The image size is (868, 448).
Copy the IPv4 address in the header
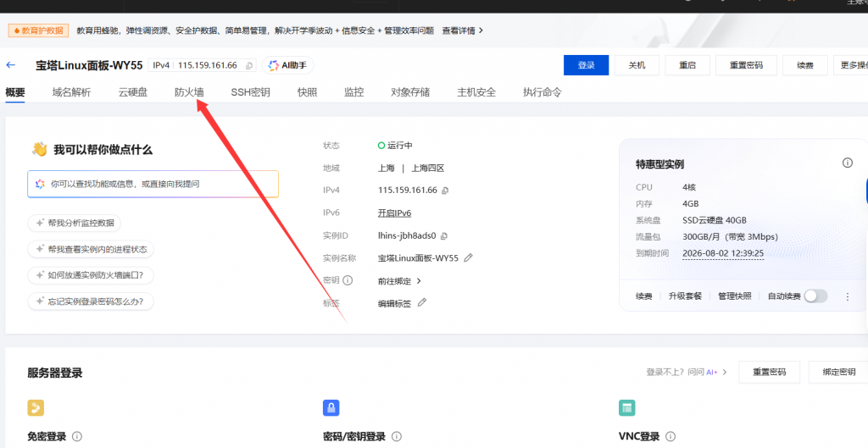click(249, 66)
